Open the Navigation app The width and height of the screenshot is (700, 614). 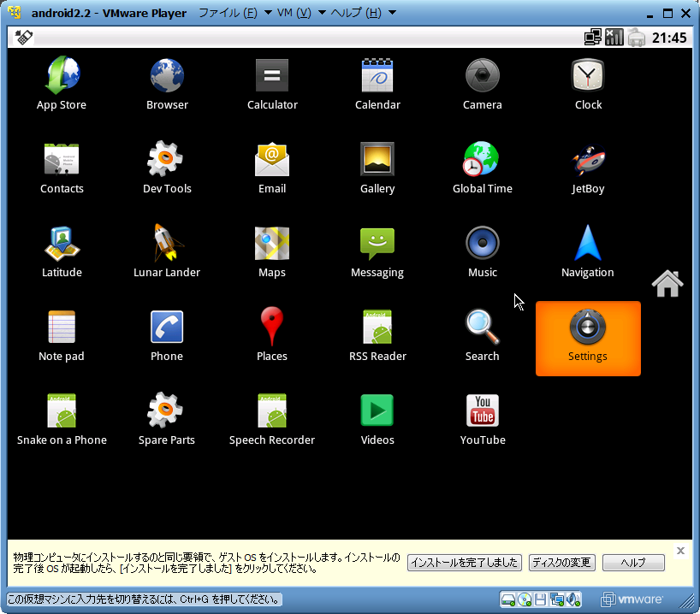(x=588, y=251)
